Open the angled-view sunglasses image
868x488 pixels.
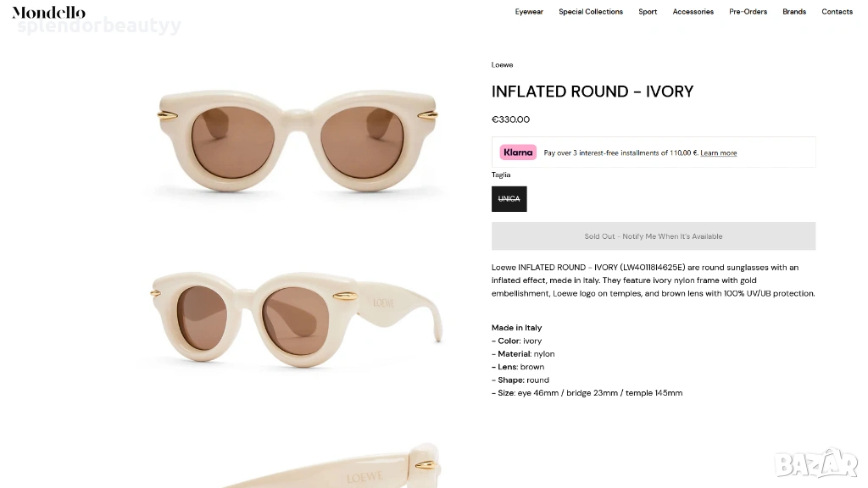point(297,320)
